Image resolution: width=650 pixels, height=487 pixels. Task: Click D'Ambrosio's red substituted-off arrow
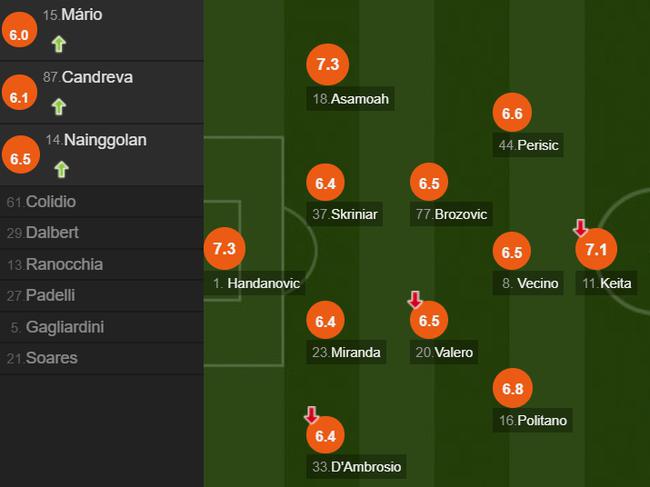[311, 414]
